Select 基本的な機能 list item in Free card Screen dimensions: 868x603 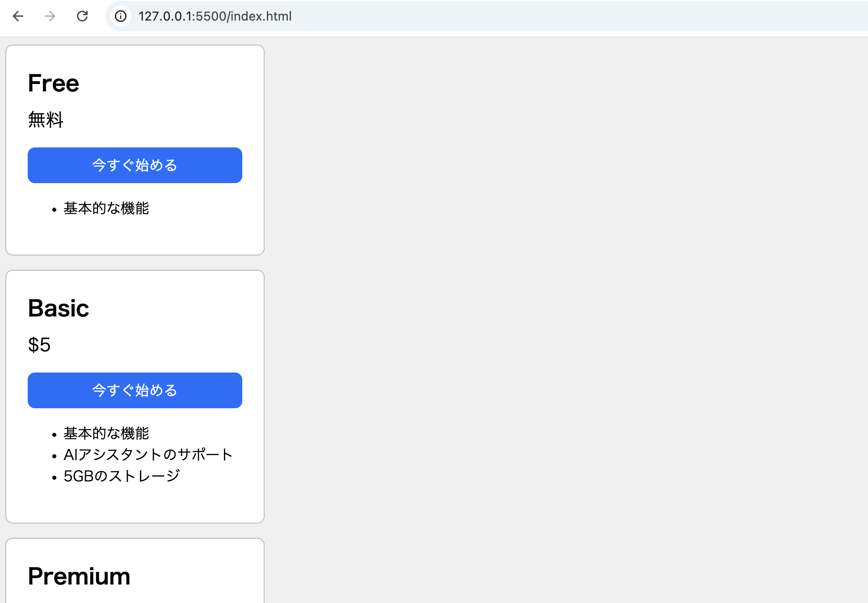click(106, 208)
